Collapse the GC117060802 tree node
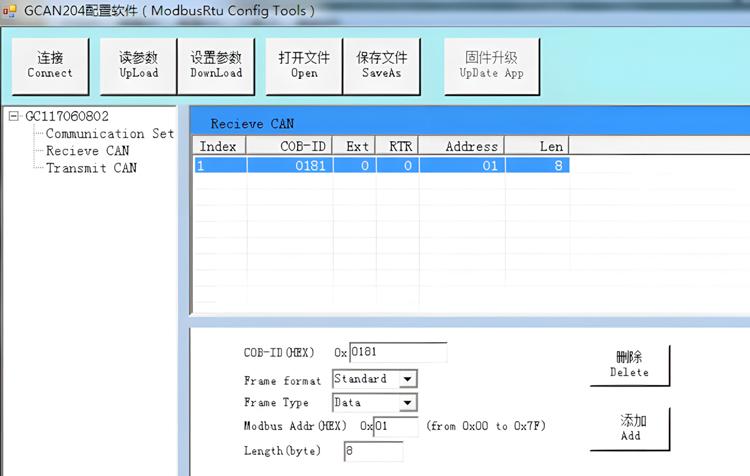Viewport: 750px width, 476px height. pyautogui.click(x=14, y=117)
